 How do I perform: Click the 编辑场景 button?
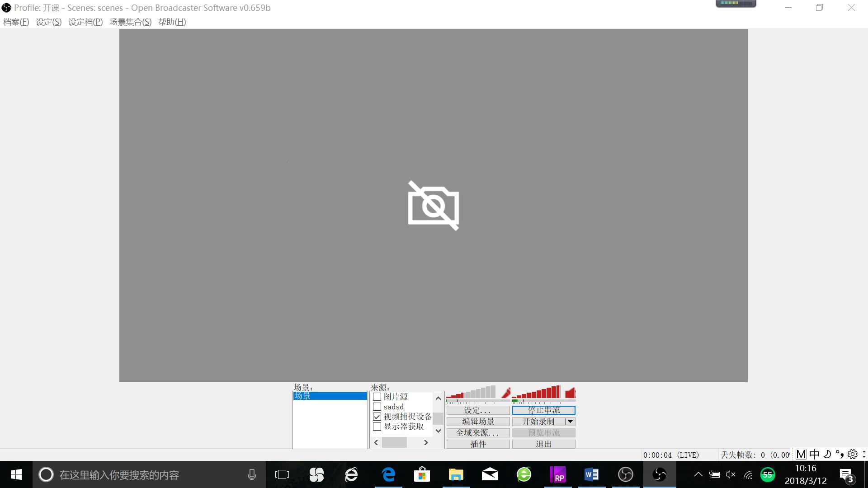tap(478, 422)
